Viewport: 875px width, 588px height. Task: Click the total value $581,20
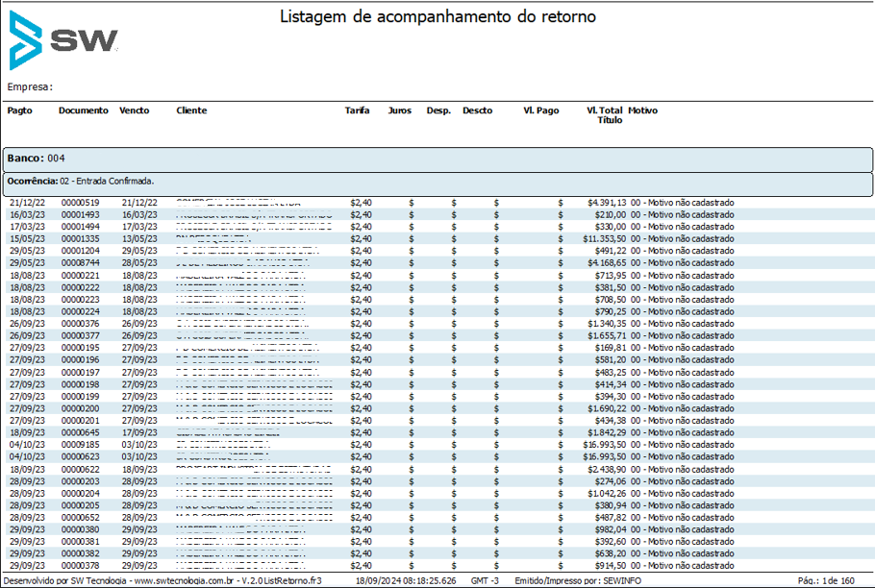611,360
